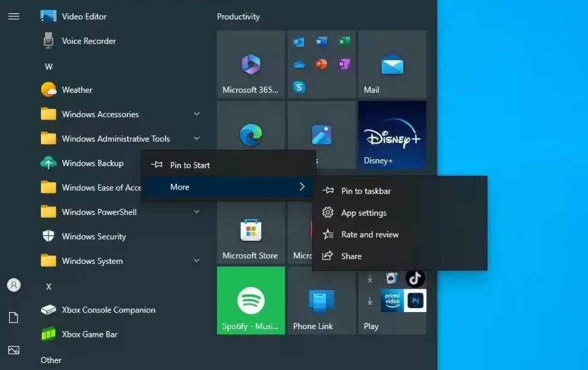Click Share in the submenu
This screenshot has height=370, width=588.
400,256
